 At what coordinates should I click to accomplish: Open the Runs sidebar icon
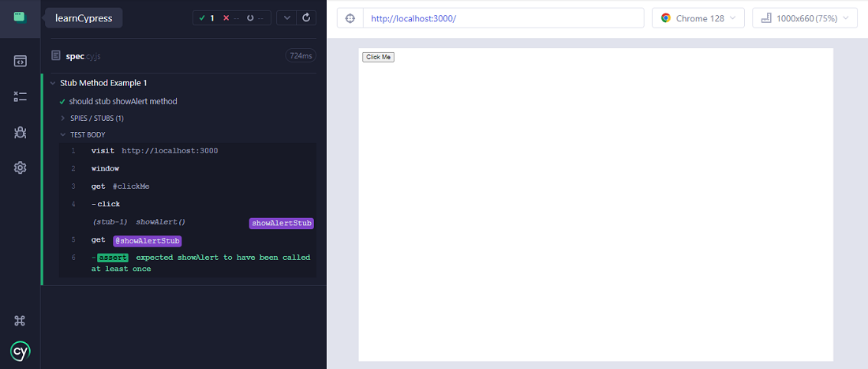click(x=20, y=97)
